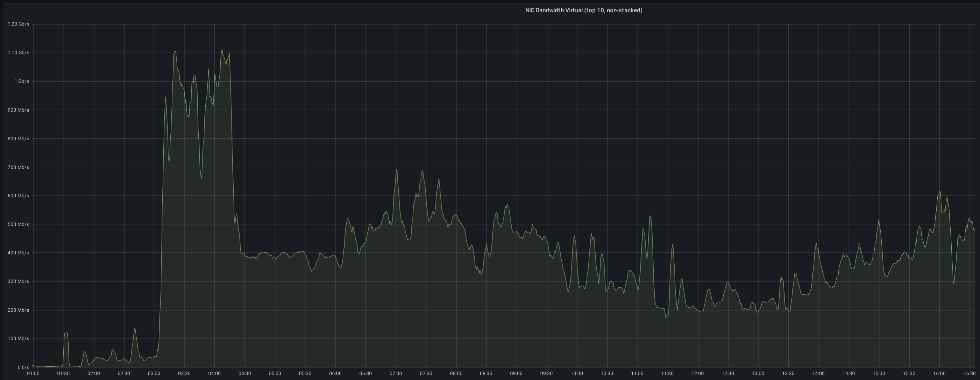
Task: Click the 500 Mb/s y-axis label
Action: 18,224
